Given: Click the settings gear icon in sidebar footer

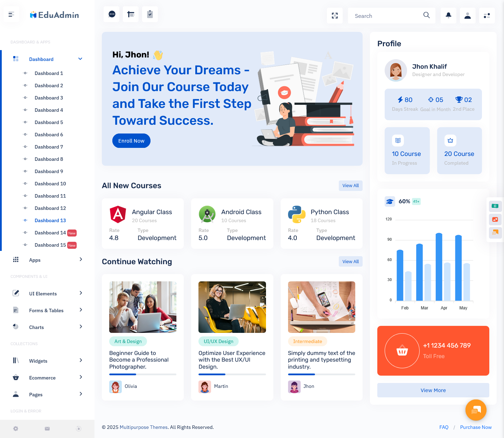Looking at the screenshot, I should pos(16,429).
